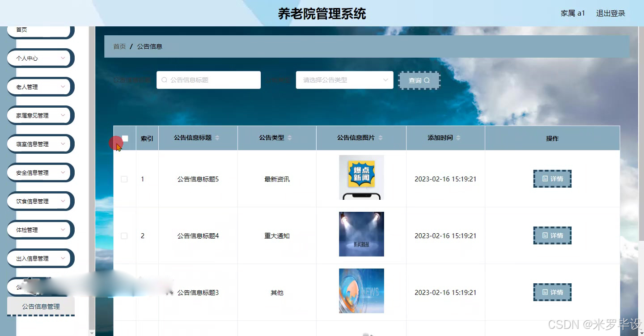Click 退出登录 in the top bar
644x336 pixels.
pos(610,13)
